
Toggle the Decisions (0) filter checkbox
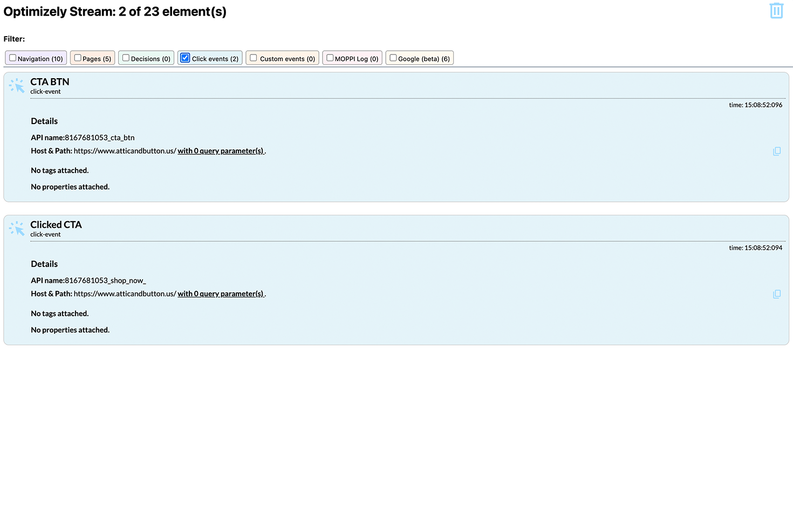point(126,58)
